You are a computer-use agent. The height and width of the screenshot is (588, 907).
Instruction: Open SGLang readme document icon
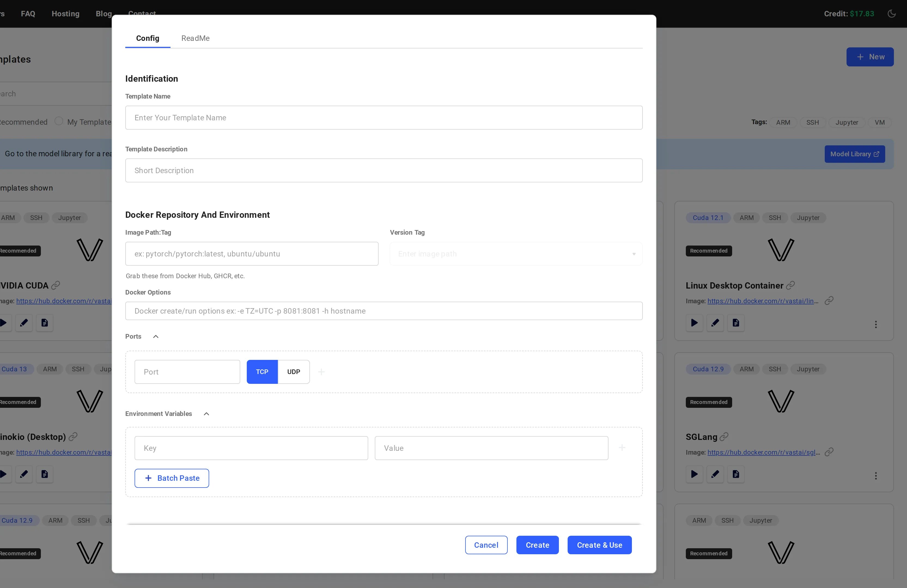click(735, 474)
